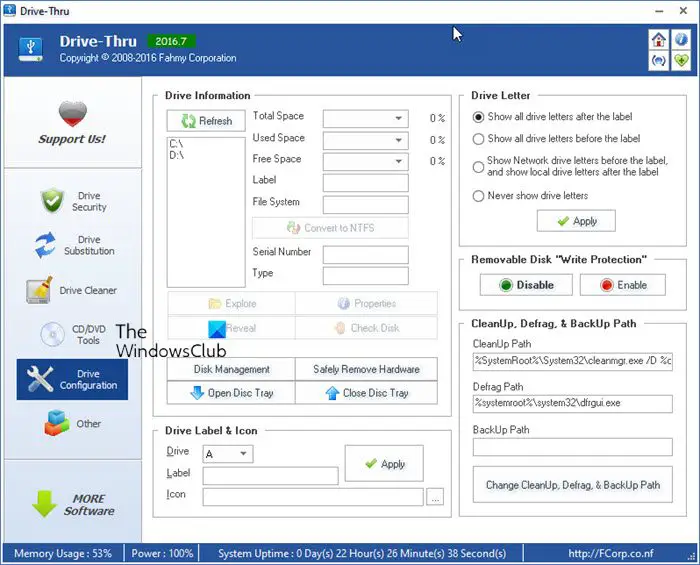Click the BackUp Path field
The width and height of the screenshot is (700, 565).
pos(573,447)
